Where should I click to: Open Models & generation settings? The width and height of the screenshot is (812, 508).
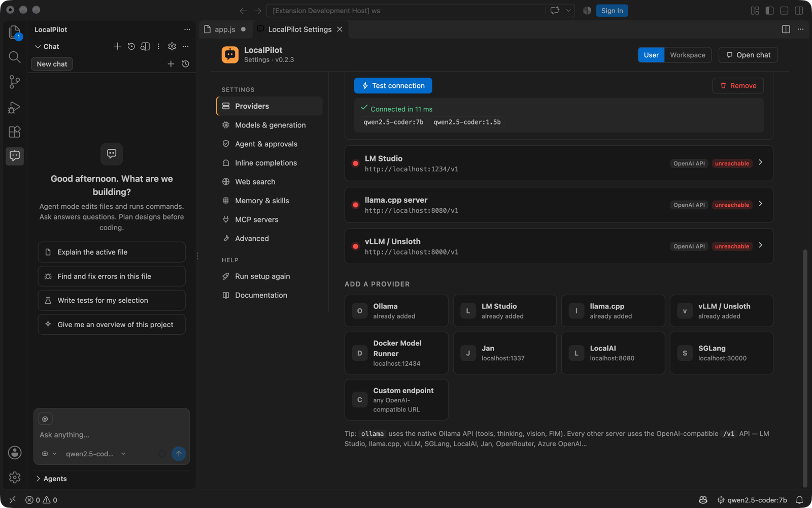click(269, 125)
